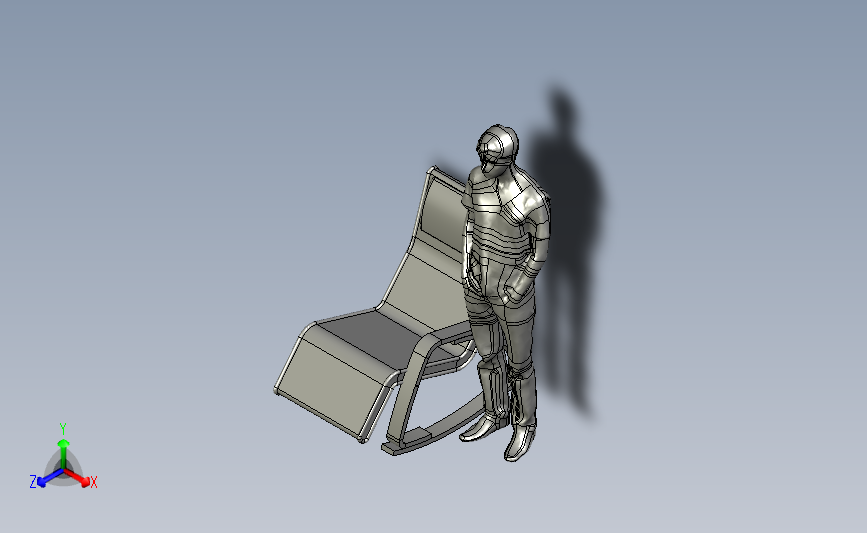Click the red X axis of the orientation triad
Screen dimensions: 867x533
pyautogui.click(x=76, y=478)
